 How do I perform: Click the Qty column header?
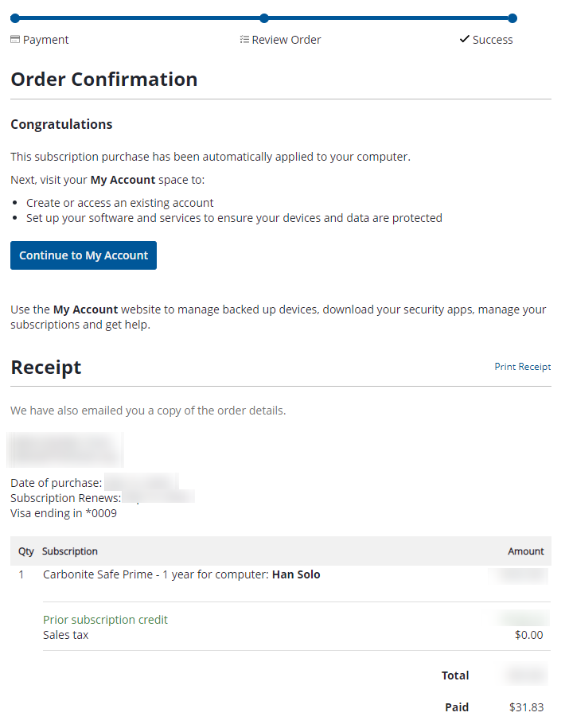[26, 551]
